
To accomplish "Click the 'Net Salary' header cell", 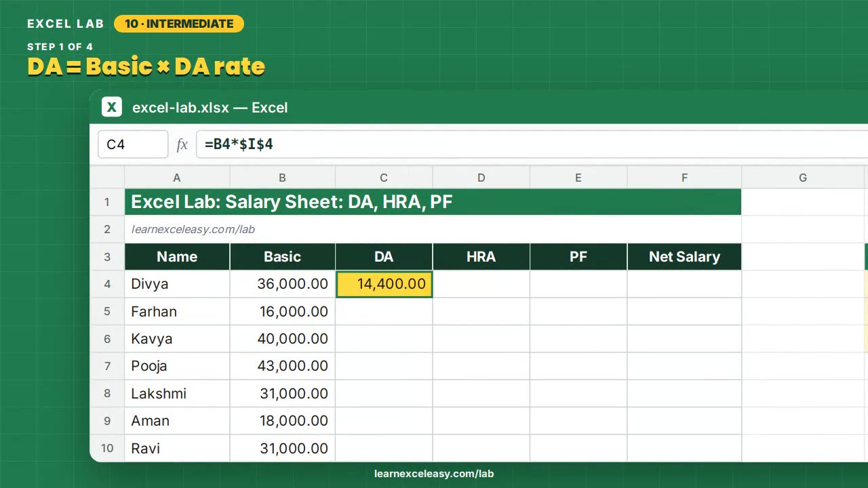I will point(684,257).
